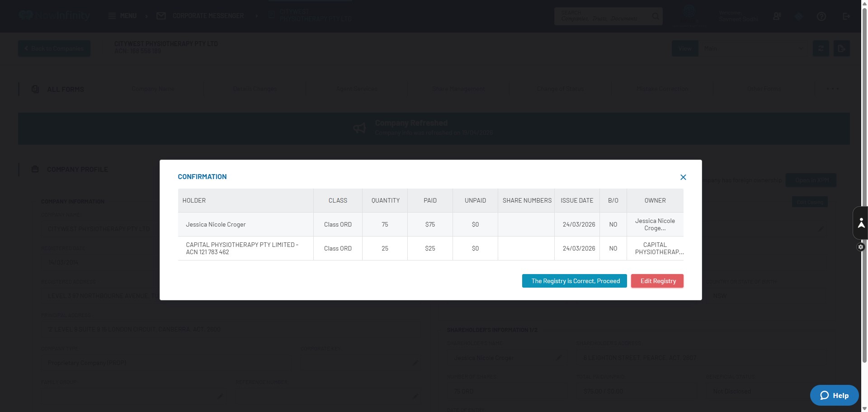Image resolution: width=868 pixels, height=412 pixels.
Task: Open the Other Forms tab
Action: pyautogui.click(x=764, y=89)
